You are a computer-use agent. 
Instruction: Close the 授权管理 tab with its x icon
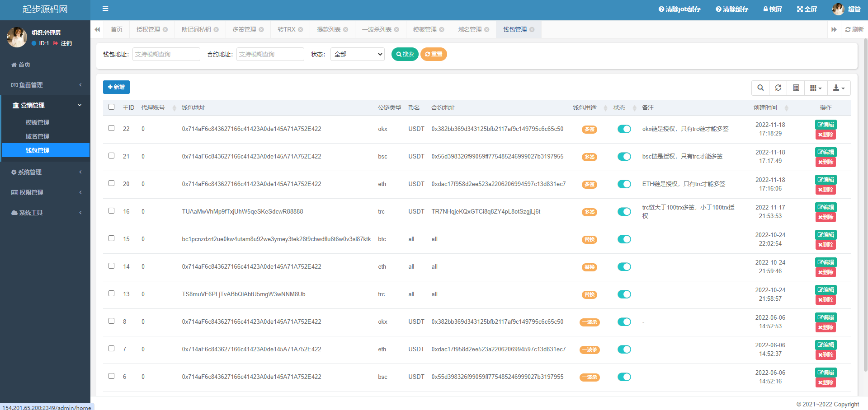165,30
